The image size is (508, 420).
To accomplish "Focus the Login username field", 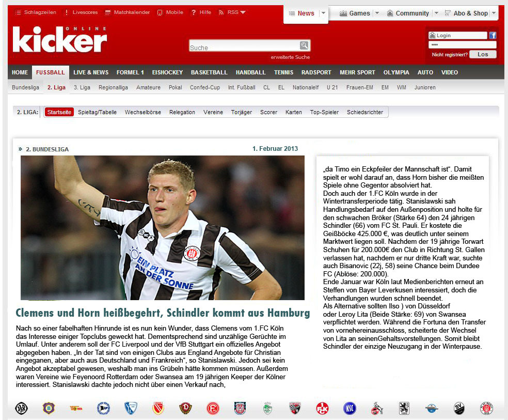I will tap(458, 35).
